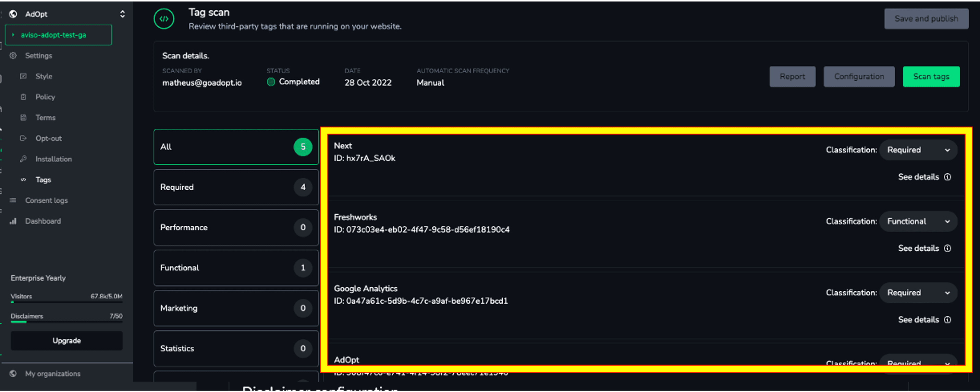Screen dimensions: 980x392
Task: Select the Marketing filter tab
Action: [236, 308]
